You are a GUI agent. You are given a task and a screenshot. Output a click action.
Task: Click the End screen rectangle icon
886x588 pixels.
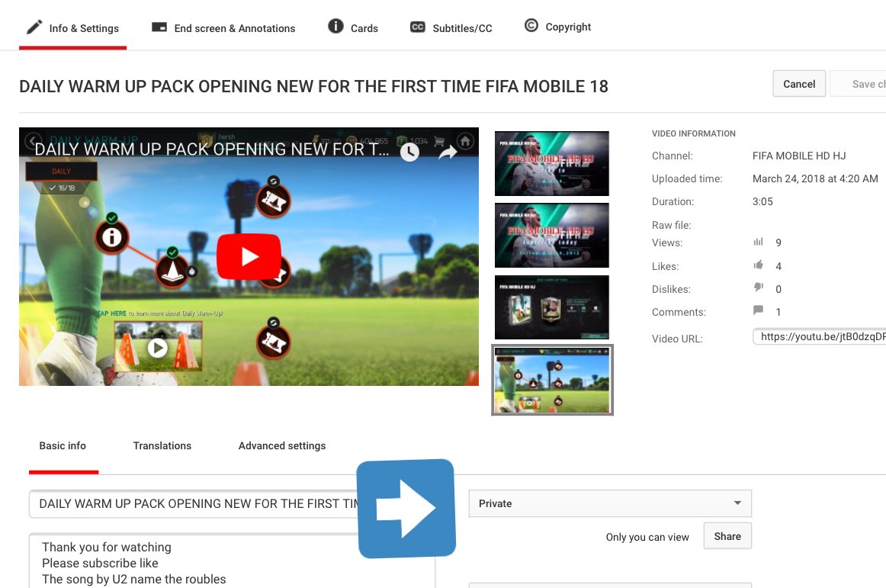pyautogui.click(x=159, y=27)
